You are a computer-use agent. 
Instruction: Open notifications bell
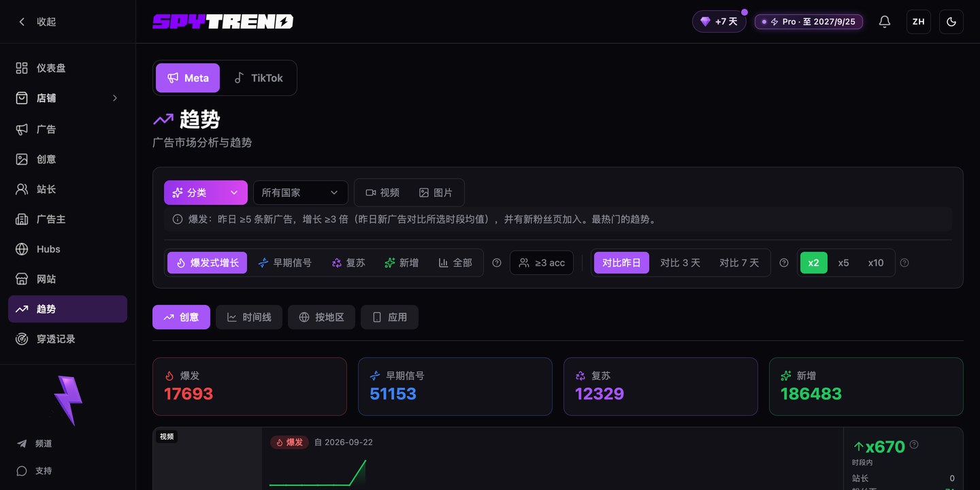[885, 22]
